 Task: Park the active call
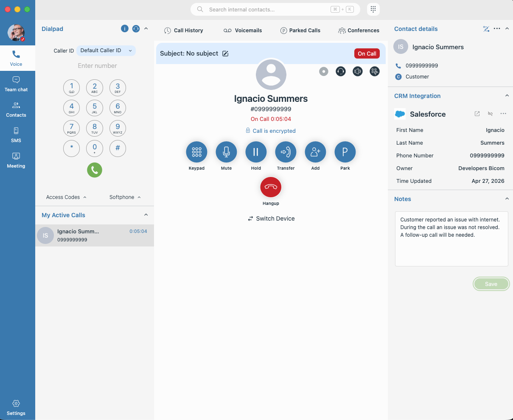345,152
